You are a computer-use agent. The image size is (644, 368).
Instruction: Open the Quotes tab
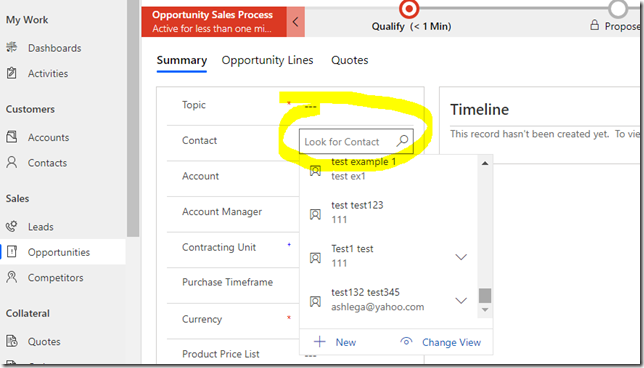tap(350, 60)
